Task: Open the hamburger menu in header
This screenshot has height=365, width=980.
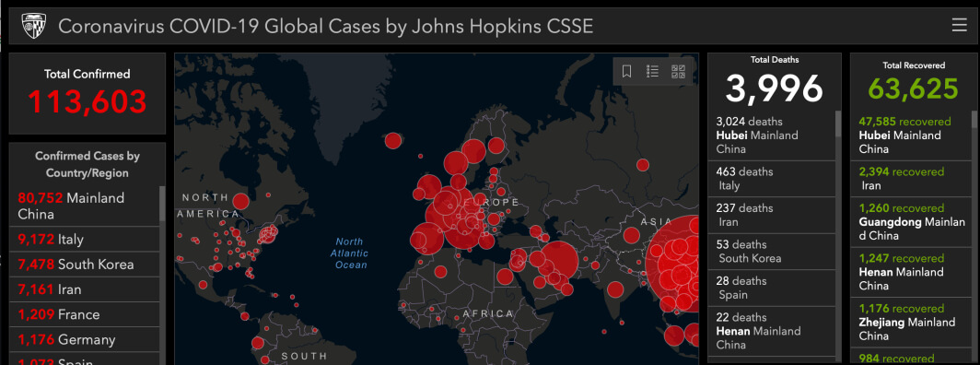Action: (x=960, y=25)
